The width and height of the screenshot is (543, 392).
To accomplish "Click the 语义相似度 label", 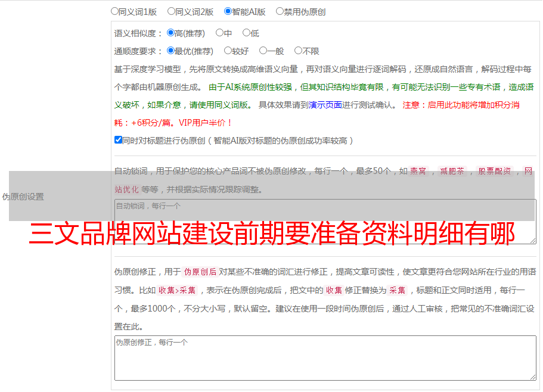I will (138, 33).
